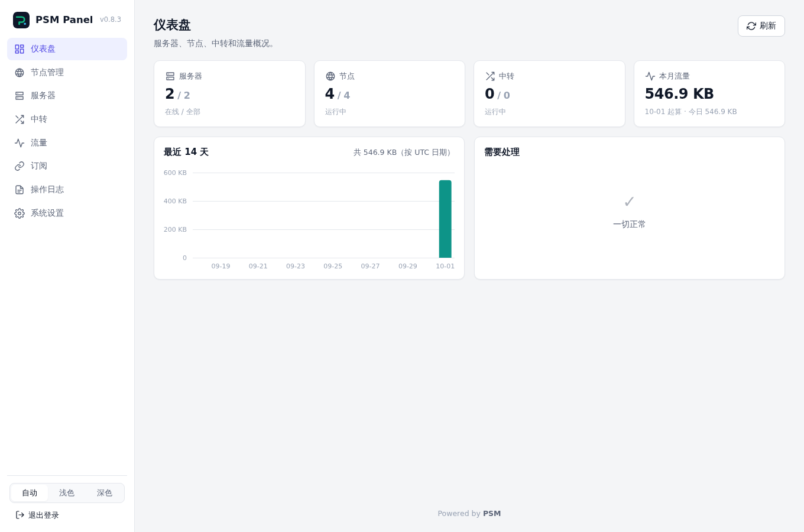
Task: Switch theme to 深色
Action: [105, 493]
